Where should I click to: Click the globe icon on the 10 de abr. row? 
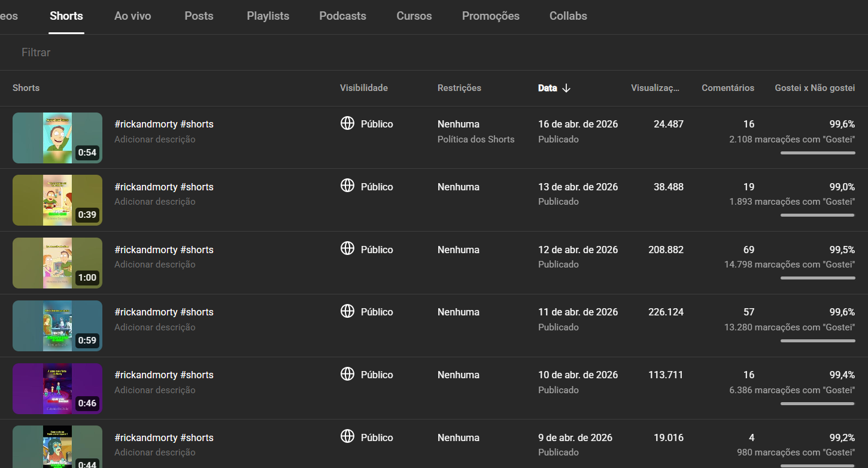click(347, 374)
